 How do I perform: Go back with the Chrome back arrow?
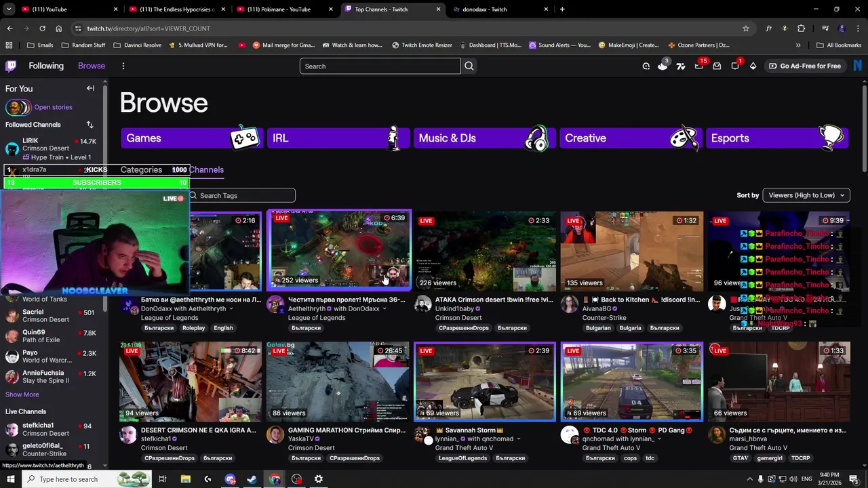click(9, 28)
